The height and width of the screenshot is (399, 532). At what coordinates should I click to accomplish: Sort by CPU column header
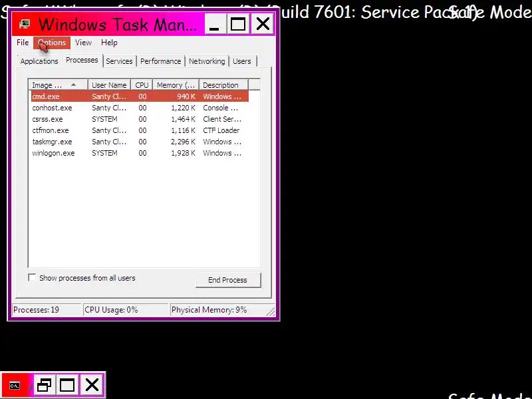(x=142, y=85)
